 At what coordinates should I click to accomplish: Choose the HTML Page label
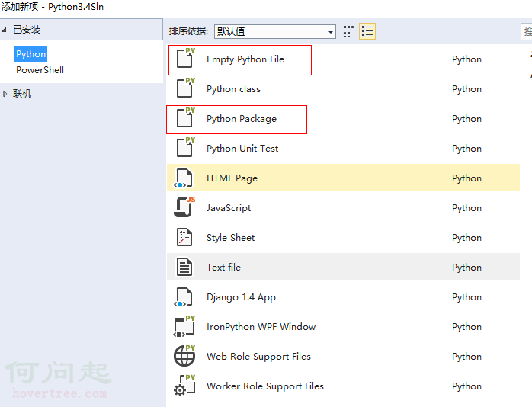(x=232, y=178)
